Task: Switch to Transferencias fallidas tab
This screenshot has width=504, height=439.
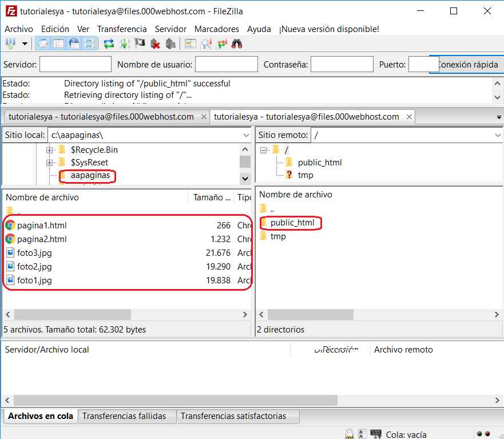Action: point(124,416)
